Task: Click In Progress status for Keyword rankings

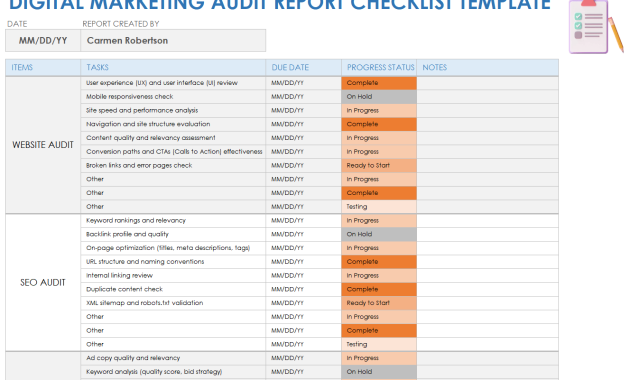Action: [379, 221]
